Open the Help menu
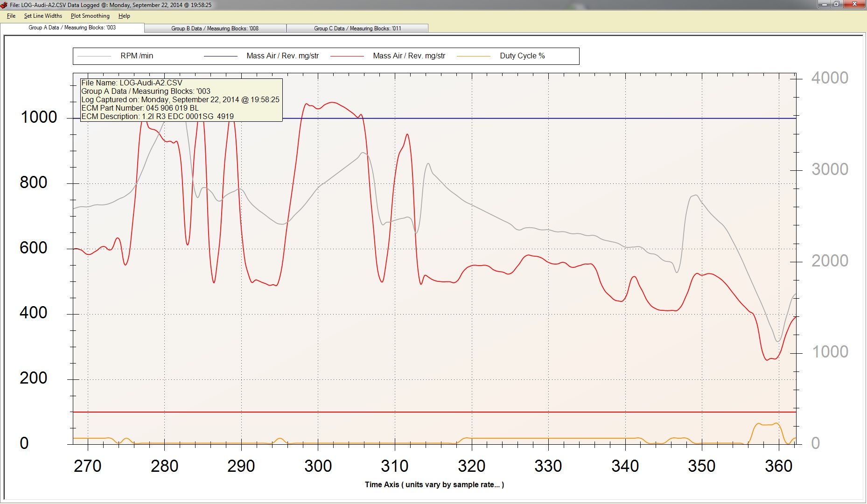Screen dimensions: 867x504 [x=124, y=16]
